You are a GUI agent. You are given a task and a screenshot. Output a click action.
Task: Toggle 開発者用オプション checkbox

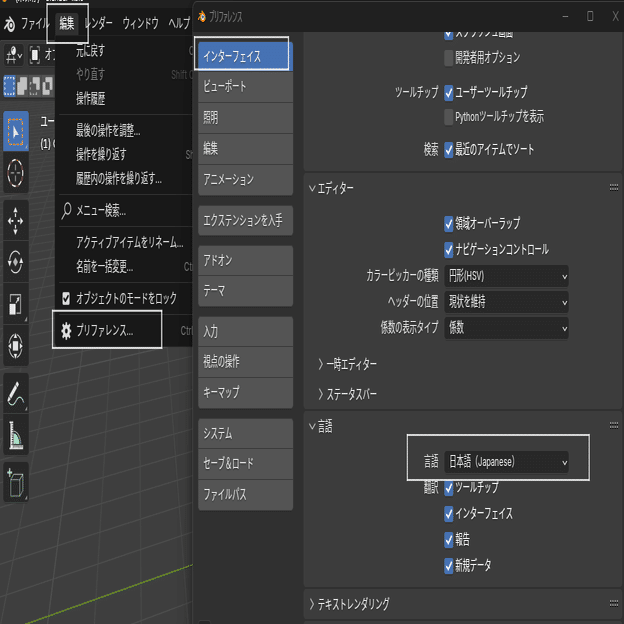coord(448,58)
